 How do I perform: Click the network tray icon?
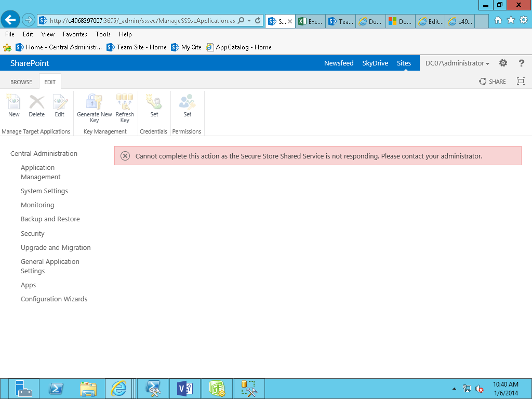pyautogui.click(x=467, y=389)
